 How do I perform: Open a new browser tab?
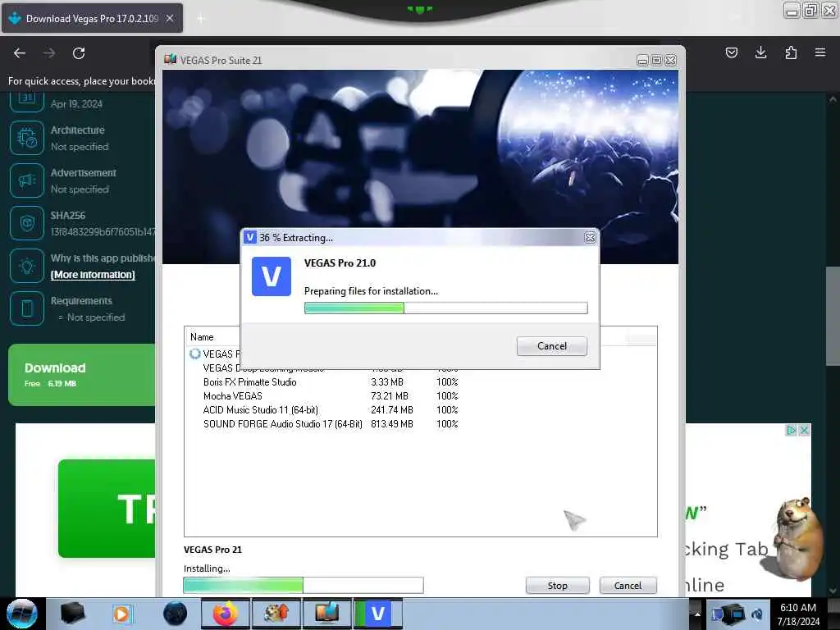pyautogui.click(x=200, y=19)
